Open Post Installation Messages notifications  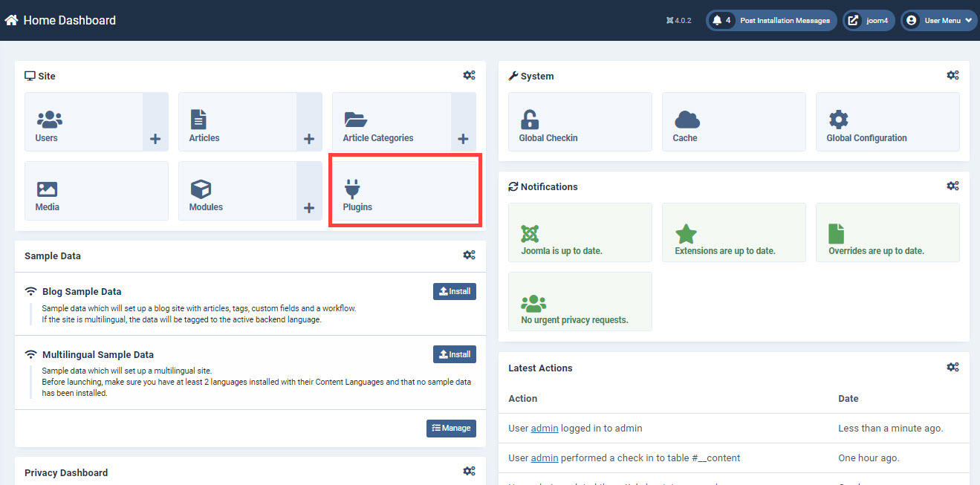[771, 21]
